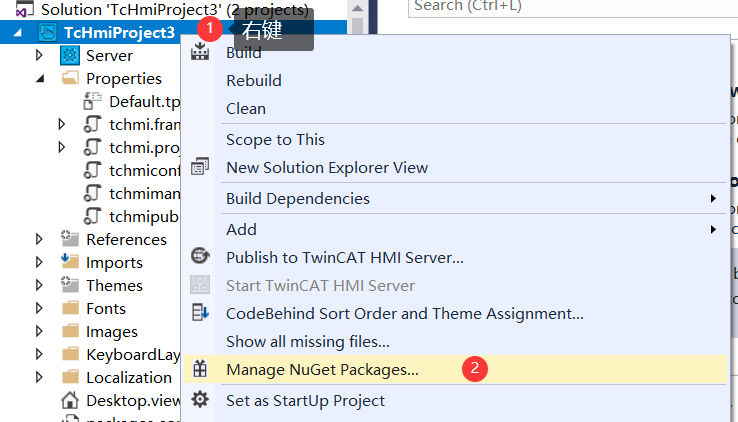Select the Solution 'TcHmiProject3' root row
The width and height of the screenshot is (738, 422).
pos(173,9)
